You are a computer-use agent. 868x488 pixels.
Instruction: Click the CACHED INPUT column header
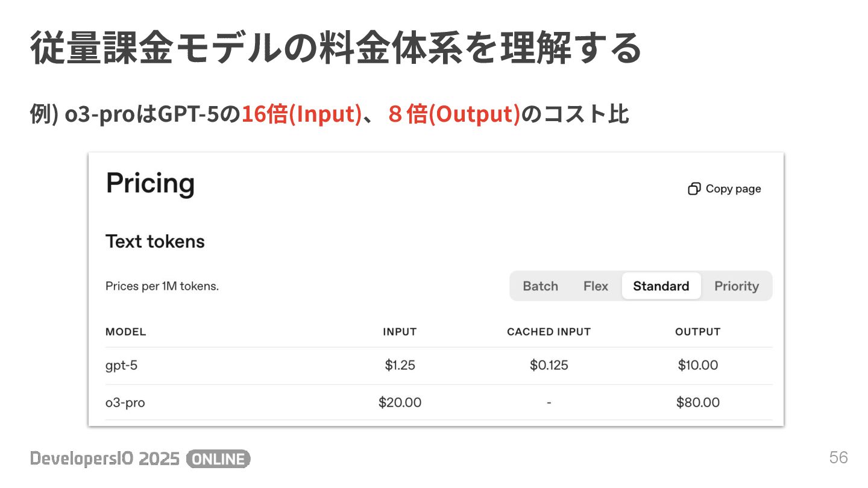tap(549, 332)
